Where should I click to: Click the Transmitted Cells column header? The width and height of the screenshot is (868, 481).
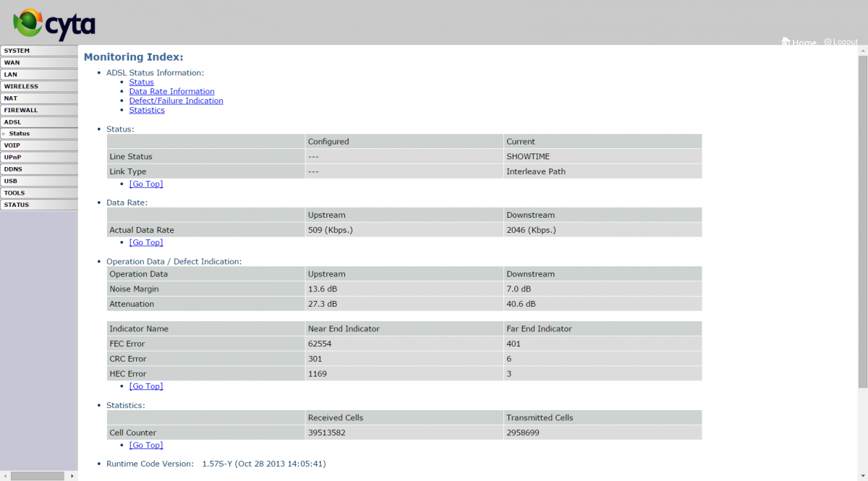pos(540,417)
